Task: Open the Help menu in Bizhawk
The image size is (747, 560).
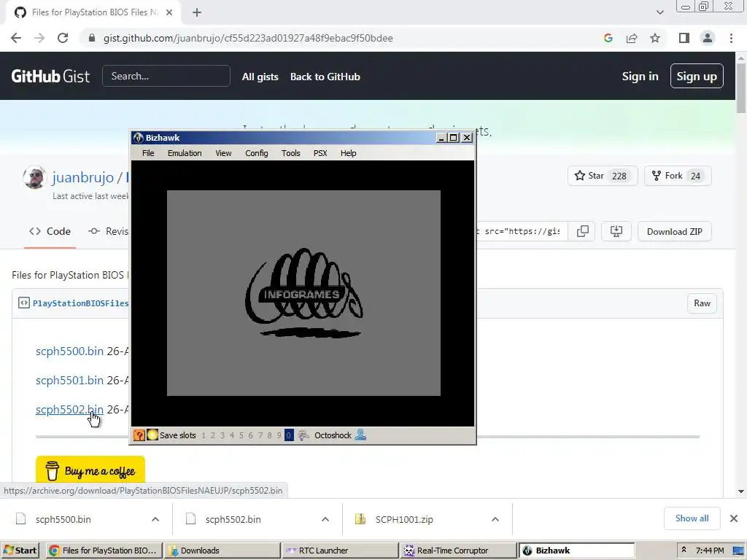Action: click(x=348, y=153)
